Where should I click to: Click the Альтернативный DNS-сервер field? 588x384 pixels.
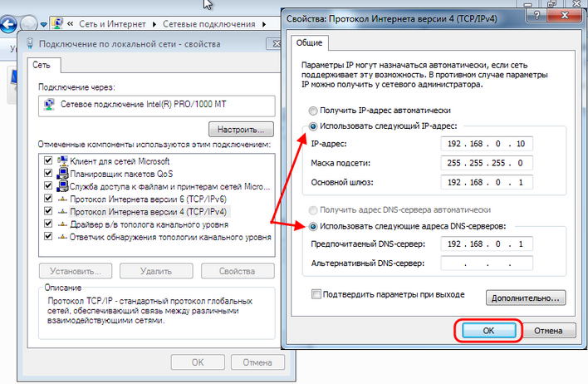pos(486,263)
